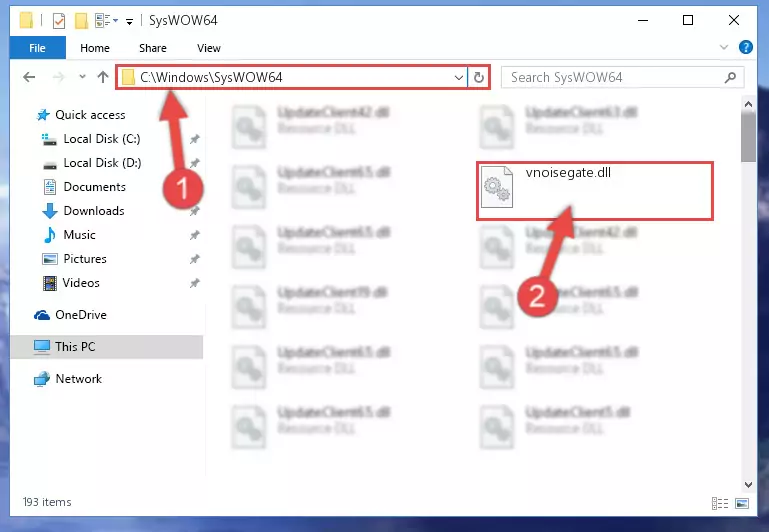The image size is (769, 532).
Task: Open the Videos folder in the sidebar
Action: (81, 283)
